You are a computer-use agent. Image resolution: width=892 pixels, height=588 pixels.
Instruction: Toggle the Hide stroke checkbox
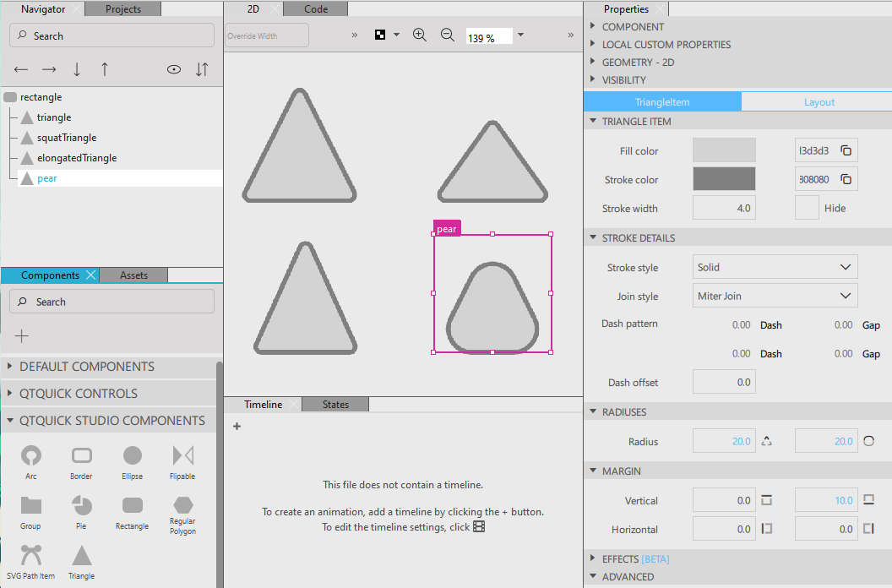point(807,208)
